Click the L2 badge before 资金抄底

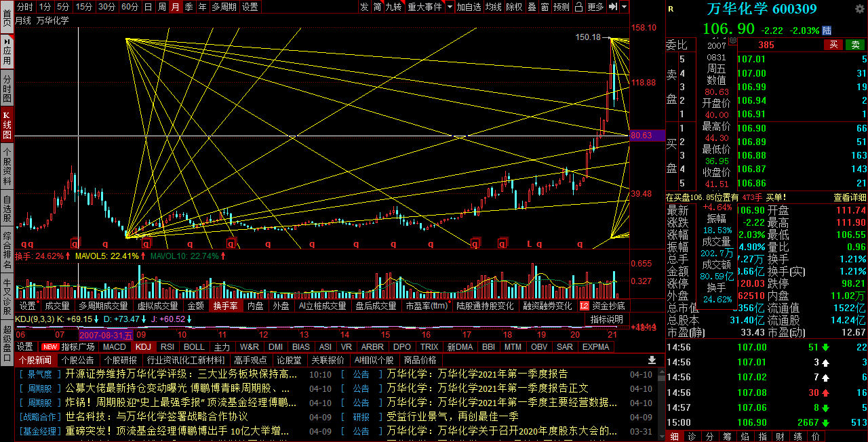click(x=584, y=306)
